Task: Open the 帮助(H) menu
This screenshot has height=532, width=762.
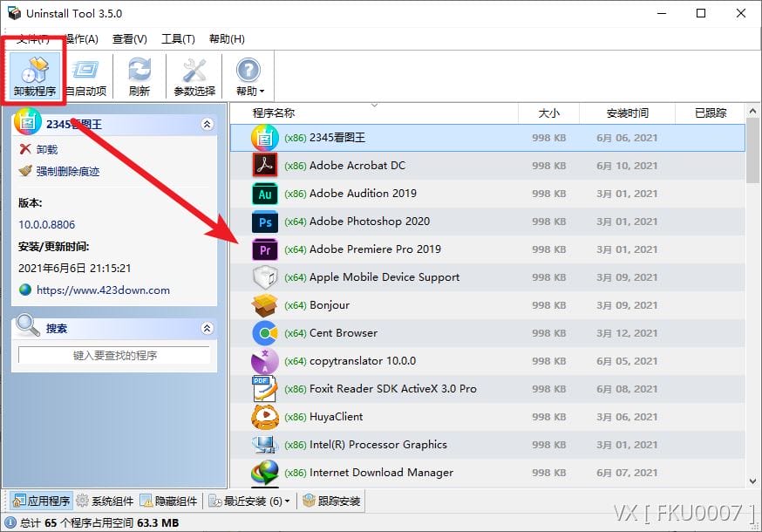Action: (227, 39)
